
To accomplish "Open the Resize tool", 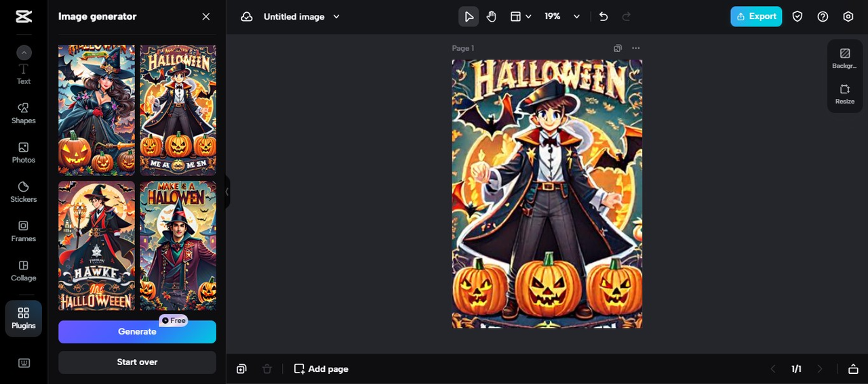I will click(x=845, y=94).
